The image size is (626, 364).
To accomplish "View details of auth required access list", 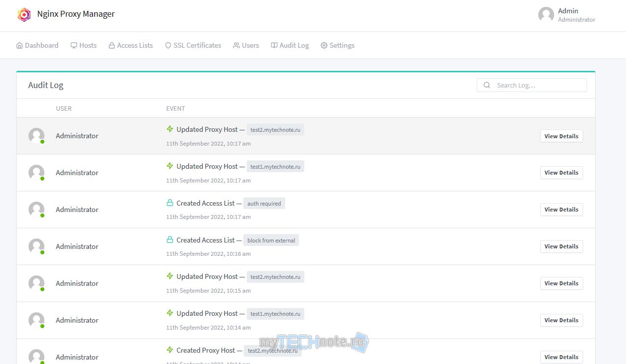I will [561, 210].
